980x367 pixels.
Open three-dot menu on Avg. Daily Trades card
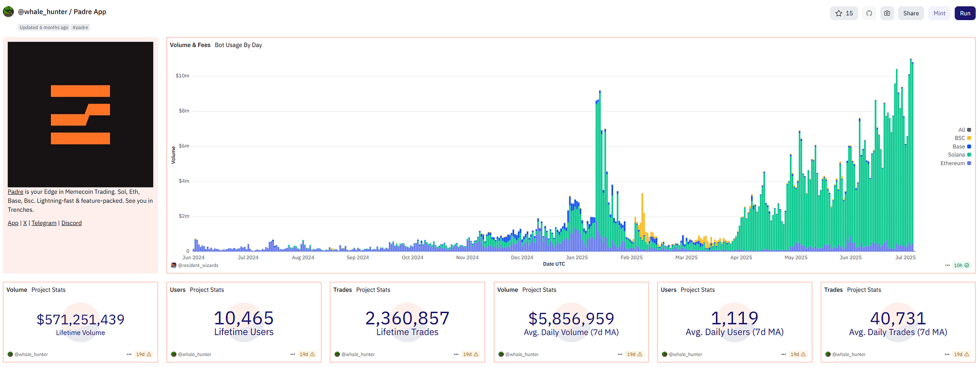point(947,354)
